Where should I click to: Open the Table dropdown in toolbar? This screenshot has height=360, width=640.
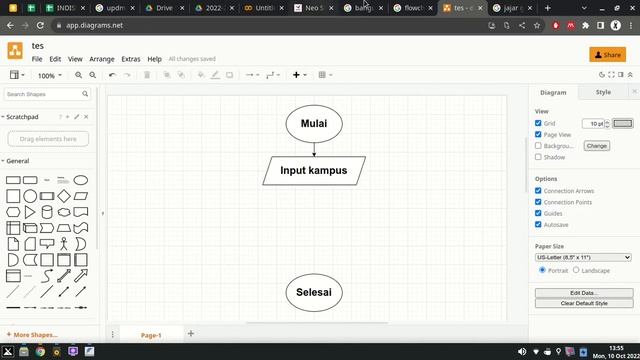click(325, 75)
